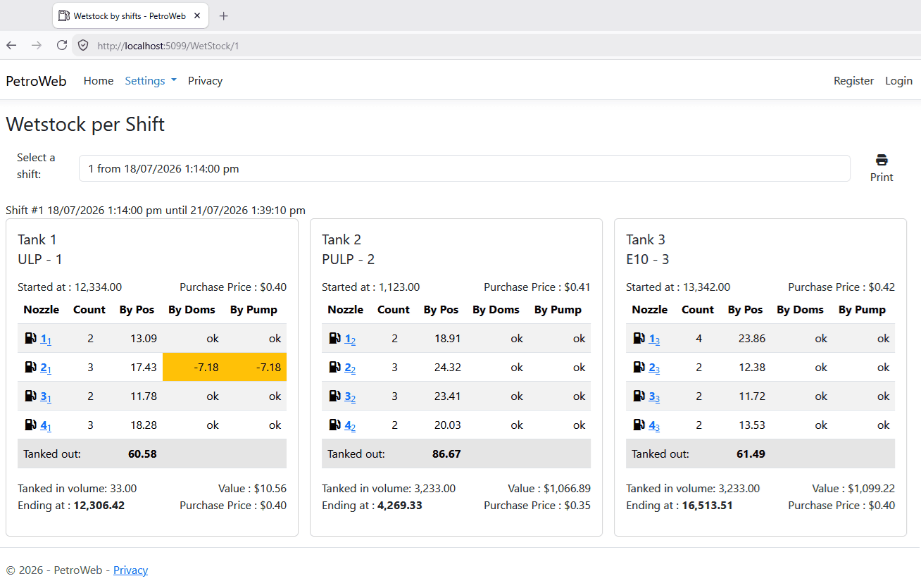921x588 pixels.
Task: Open nozzle link 2 in Tank 3
Action: 654,368
